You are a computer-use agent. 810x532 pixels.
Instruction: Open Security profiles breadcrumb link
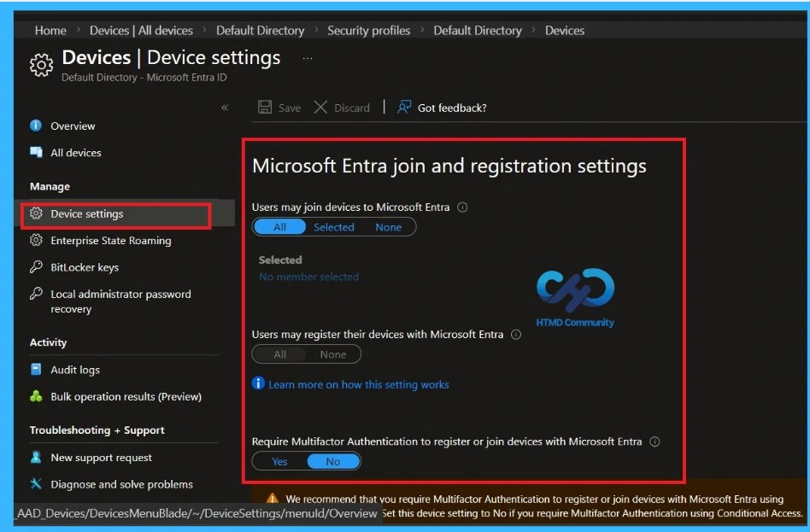coord(368,30)
